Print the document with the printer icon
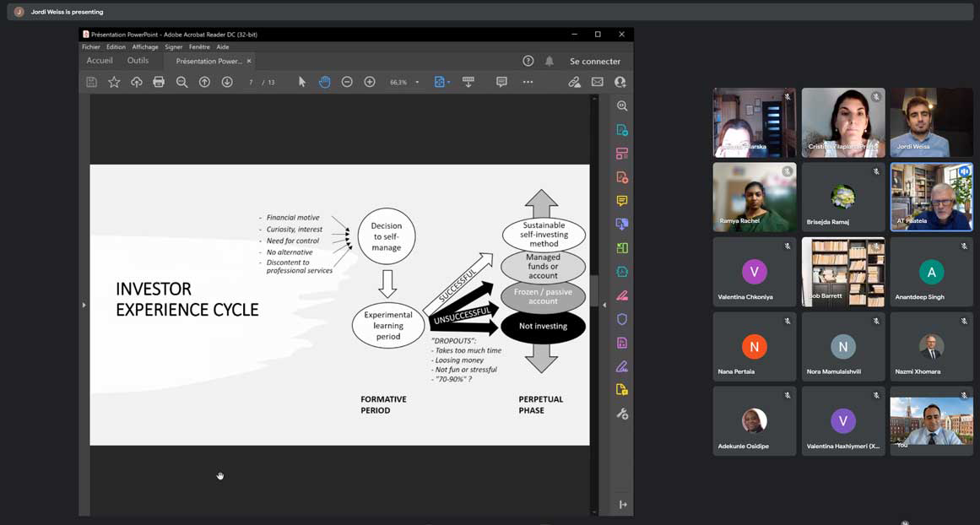 (159, 82)
